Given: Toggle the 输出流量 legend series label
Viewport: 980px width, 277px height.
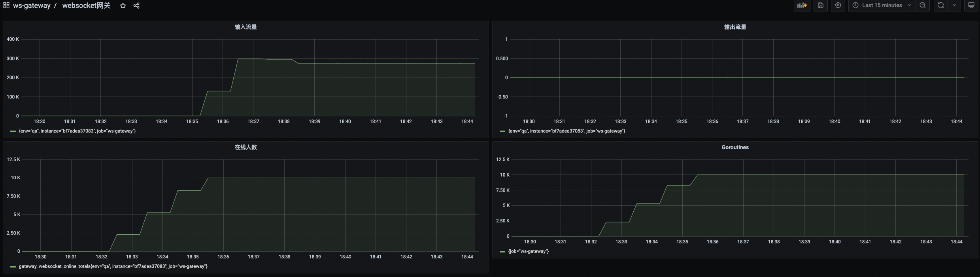Looking at the screenshot, I should 567,131.
